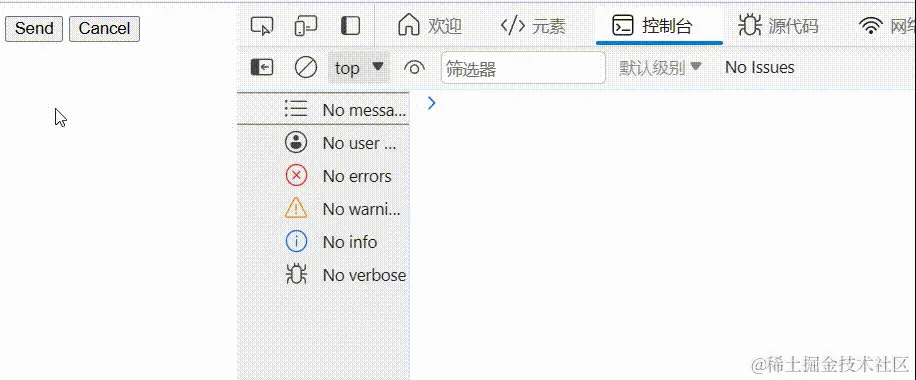916x380 pixels.
Task: Select the No messages sidebar row
Action: click(x=323, y=109)
